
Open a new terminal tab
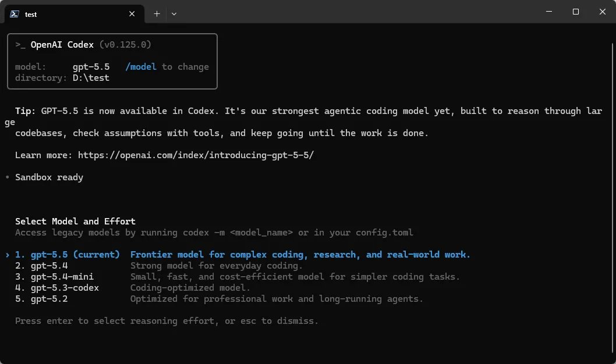(x=157, y=14)
